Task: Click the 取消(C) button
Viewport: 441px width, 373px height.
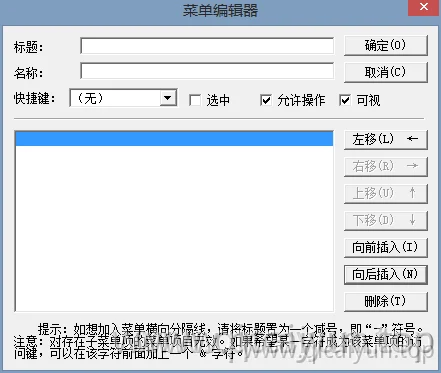Action: pos(386,72)
